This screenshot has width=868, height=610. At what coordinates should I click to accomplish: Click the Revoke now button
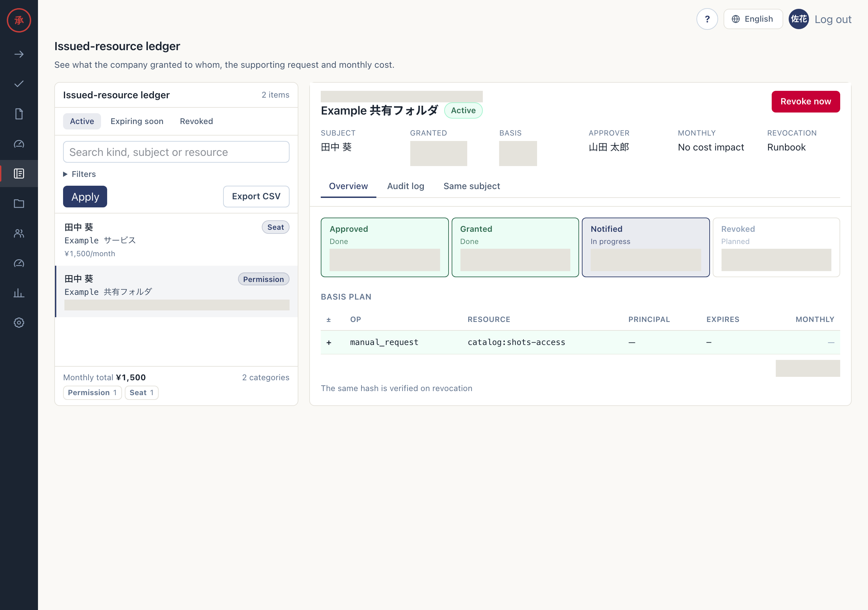point(805,101)
